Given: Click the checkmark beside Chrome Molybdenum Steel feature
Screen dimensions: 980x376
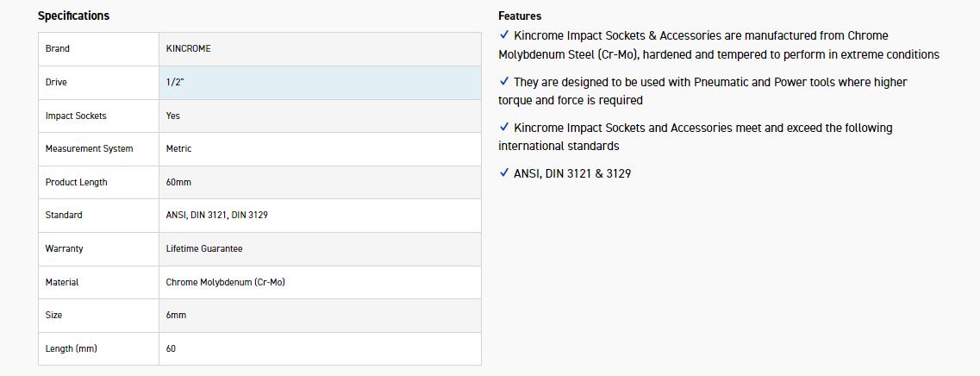Looking at the screenshot, I should click(504, 35).
